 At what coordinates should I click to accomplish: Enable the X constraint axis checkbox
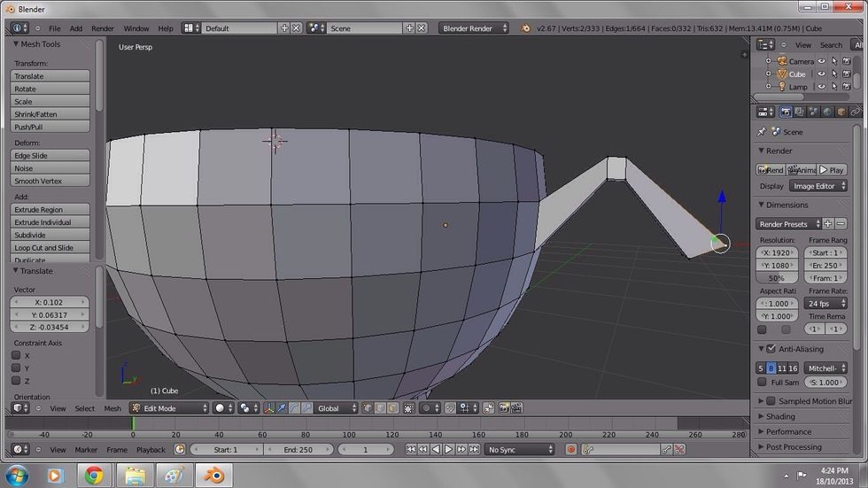pyautogui.click(x=16, y=355)
